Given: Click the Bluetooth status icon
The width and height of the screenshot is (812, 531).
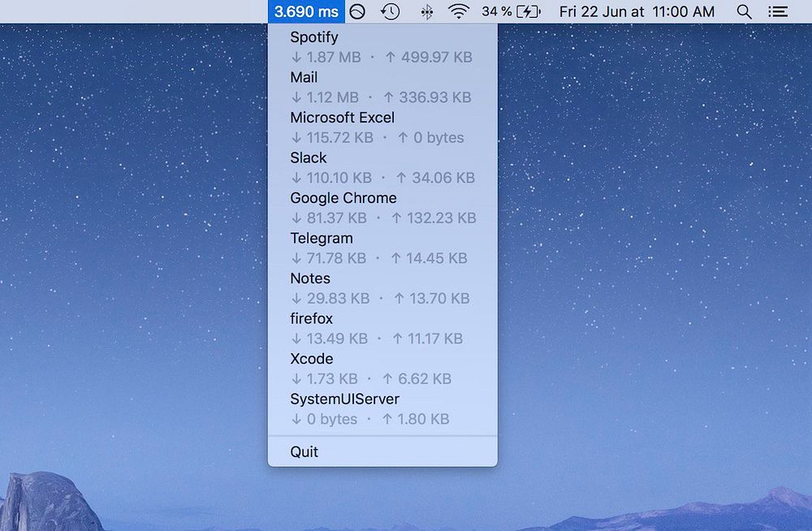Looking at the screenshot, I should pos(427,12).
